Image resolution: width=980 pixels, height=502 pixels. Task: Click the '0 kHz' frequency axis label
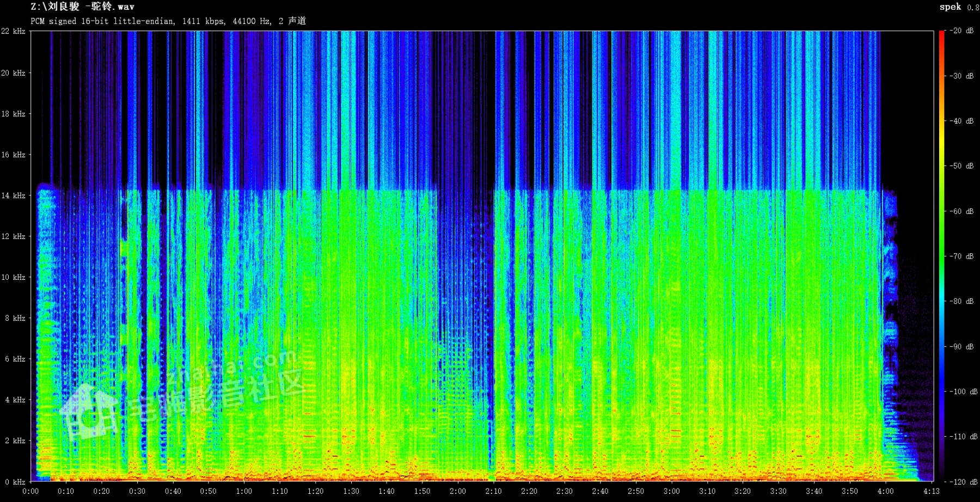15,482
